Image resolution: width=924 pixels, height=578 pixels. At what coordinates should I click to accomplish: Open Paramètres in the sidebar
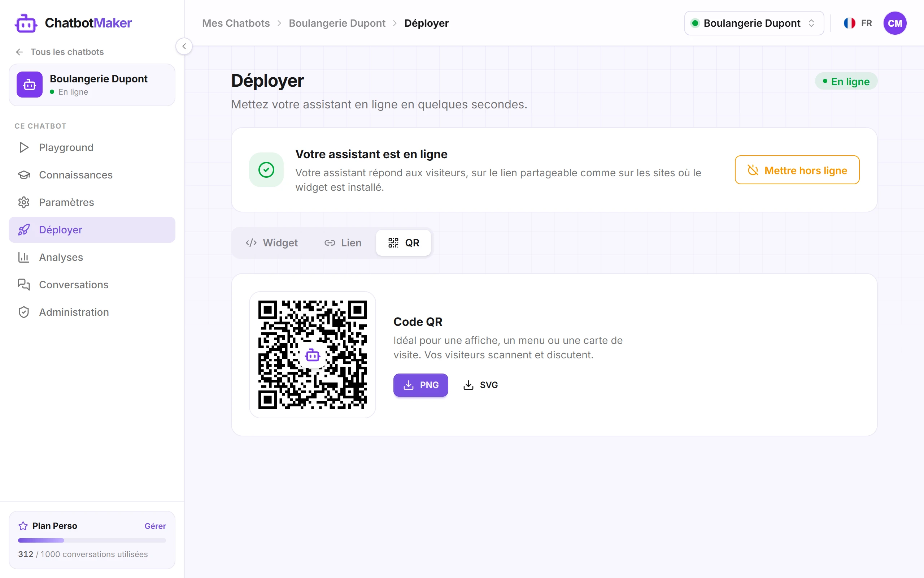click(92, 203)
